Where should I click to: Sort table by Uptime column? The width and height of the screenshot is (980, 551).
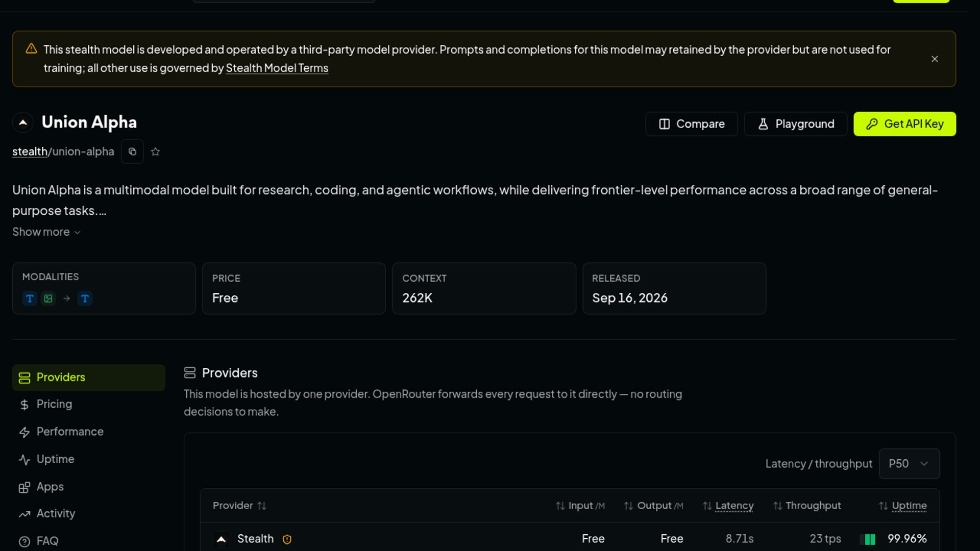(x=903, y=506)
